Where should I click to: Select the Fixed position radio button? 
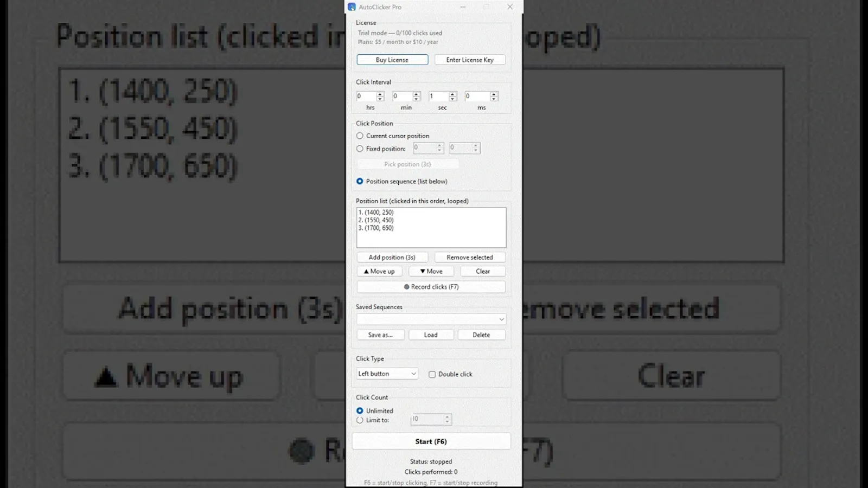tap(360, 149)
